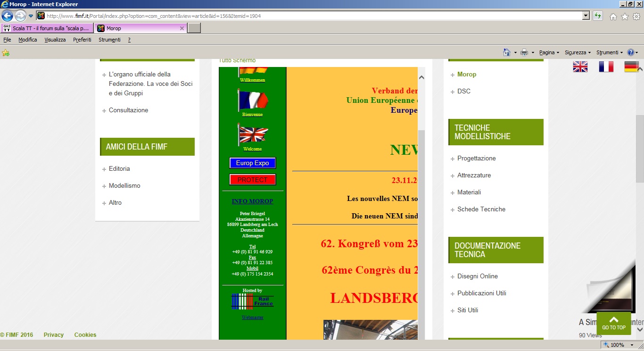
Task: Open the Preferiti menu
Action: point(82,40)
